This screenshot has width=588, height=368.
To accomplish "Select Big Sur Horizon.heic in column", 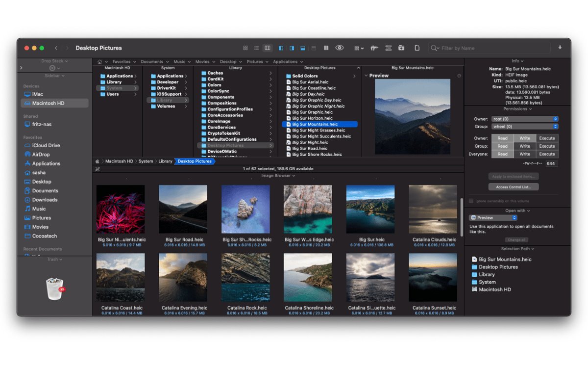I will pyautogui.click(x=312, y=118).
